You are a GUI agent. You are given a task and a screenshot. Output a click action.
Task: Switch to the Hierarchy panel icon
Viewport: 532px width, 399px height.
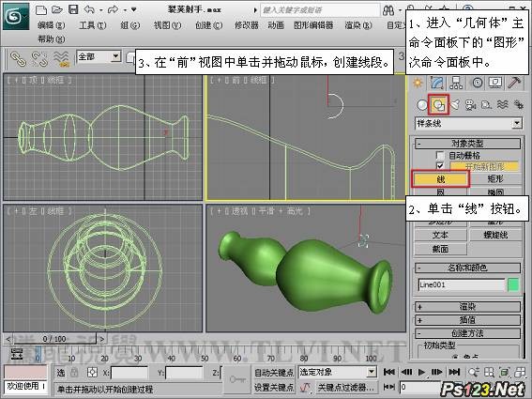pyautogui.click(x=456, y=83)
